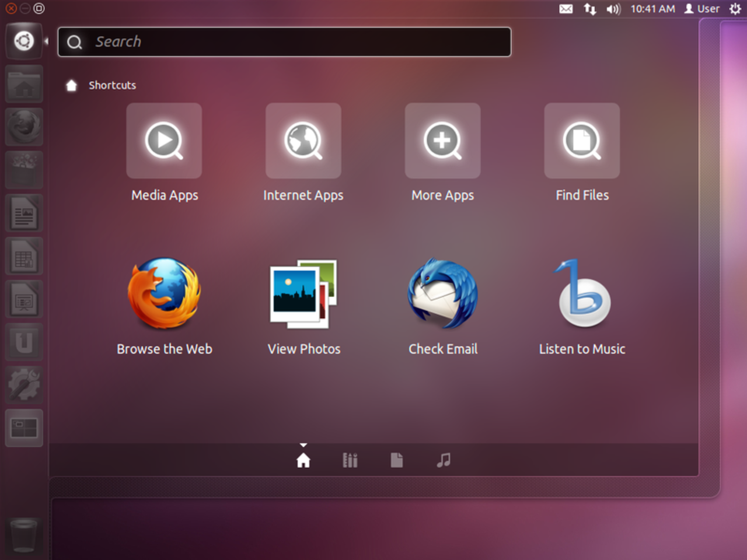Select the Check Email shortcut
Viewport: 747px width, 560px height.
click(x=443, y=295)
